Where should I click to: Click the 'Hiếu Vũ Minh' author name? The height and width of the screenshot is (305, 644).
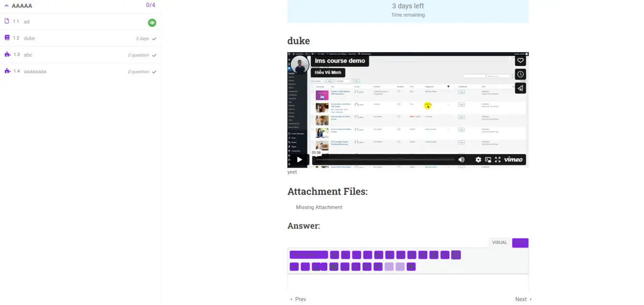tap(328, 72)
